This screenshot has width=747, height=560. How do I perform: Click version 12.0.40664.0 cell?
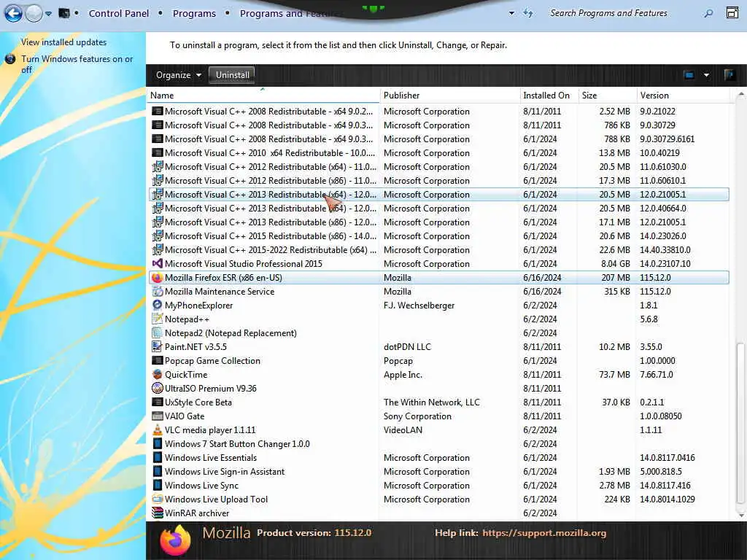tap(662, 208)
